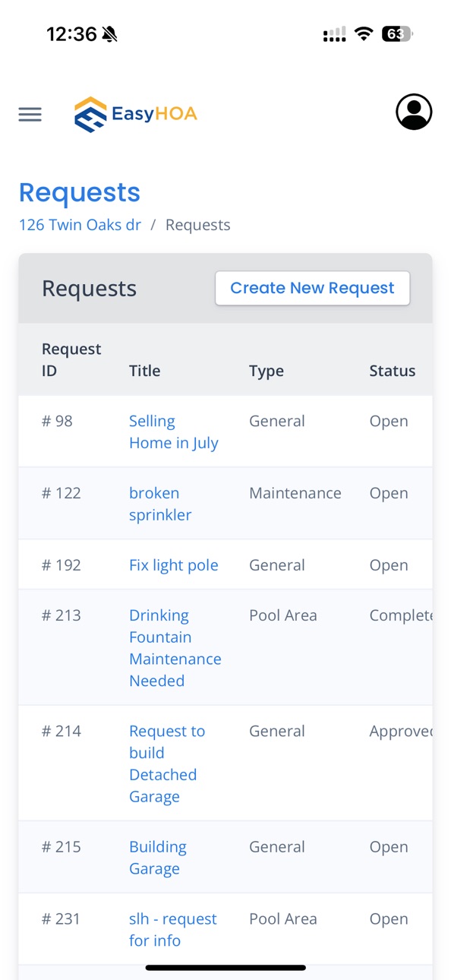The image size is (451, 980).
Task: Open the broken sprinkler request
Action: (x=160, y=504)
